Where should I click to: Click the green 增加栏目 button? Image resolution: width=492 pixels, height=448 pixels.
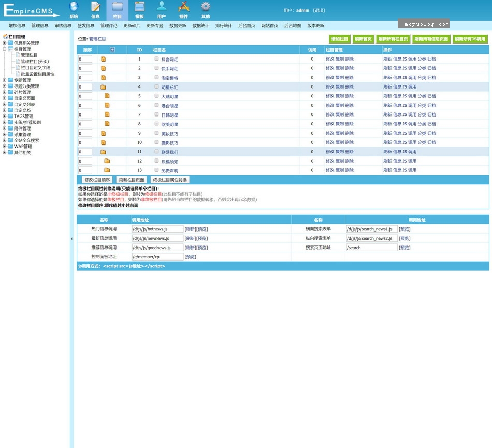tap(340, 39)
